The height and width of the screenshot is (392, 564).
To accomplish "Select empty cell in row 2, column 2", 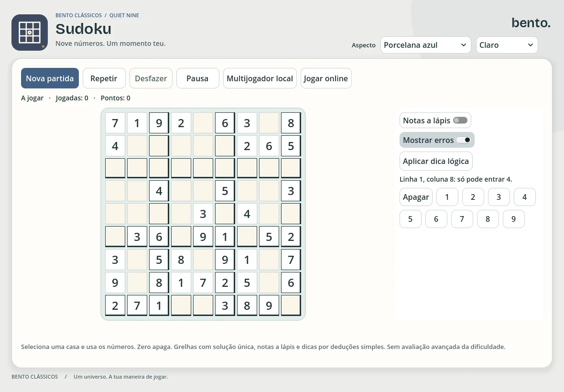I will click(x=137, y=146).
